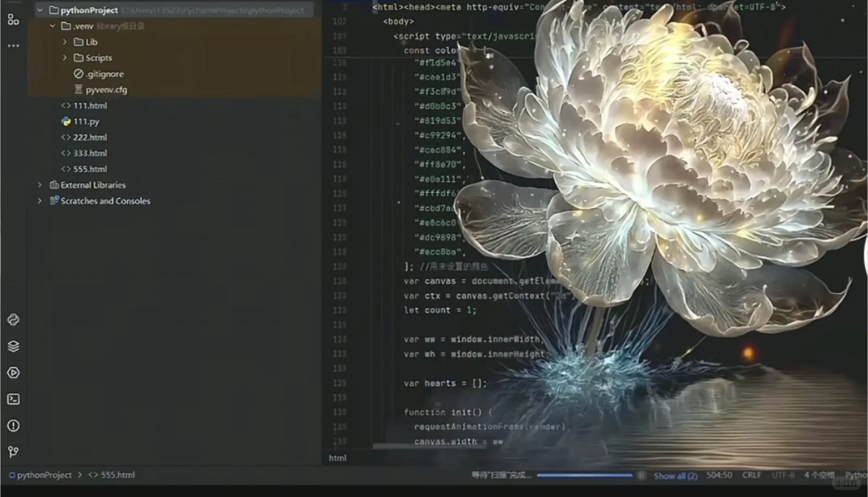Place cursor on 'var hearts = [];' line
This screenshot has height=497, width=868.
[445, 383]
